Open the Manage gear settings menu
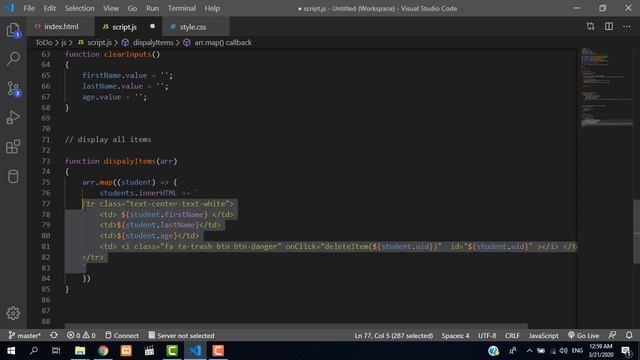This screenshot has height=360, width=640. click(x=13, y=313)
